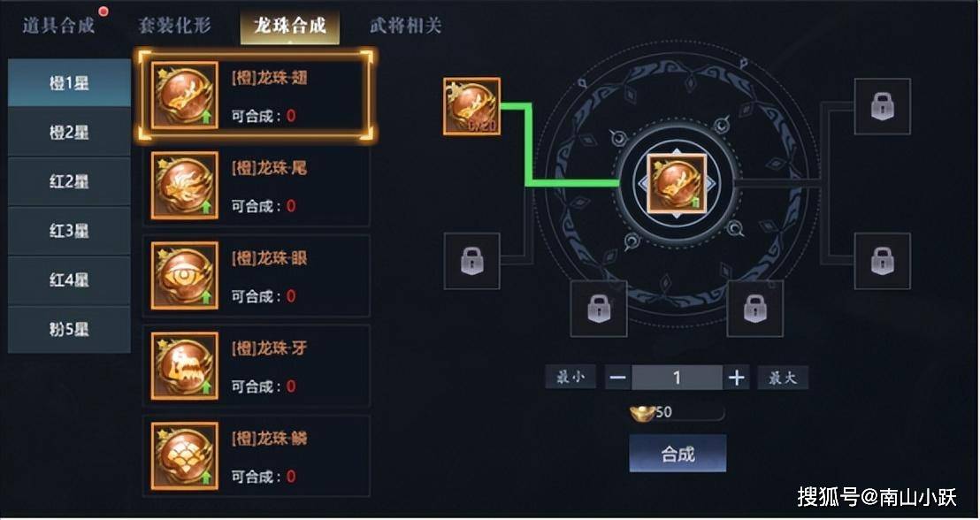Open the 套装化形 tab
The image size is (980, 520).
point(174,26)
